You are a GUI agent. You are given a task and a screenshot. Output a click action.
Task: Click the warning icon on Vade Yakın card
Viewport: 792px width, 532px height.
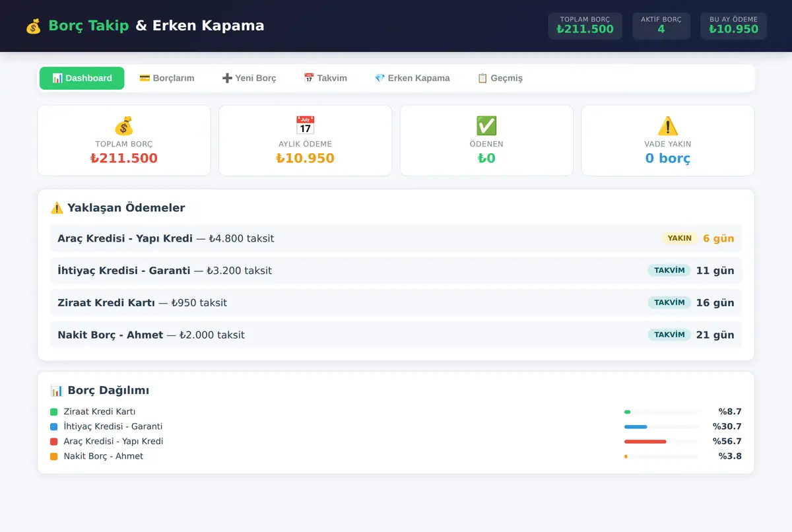[x=668, y=125]
